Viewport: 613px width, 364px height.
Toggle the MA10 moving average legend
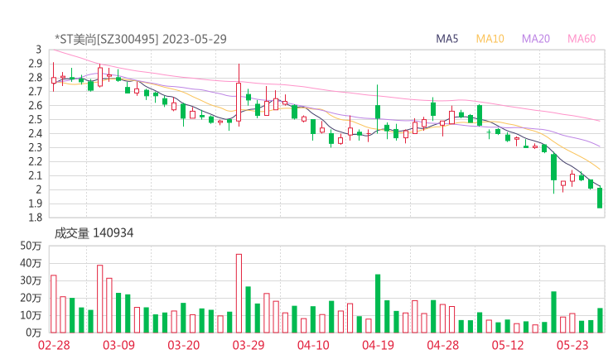pyautogui.click(x=490, y=39)
